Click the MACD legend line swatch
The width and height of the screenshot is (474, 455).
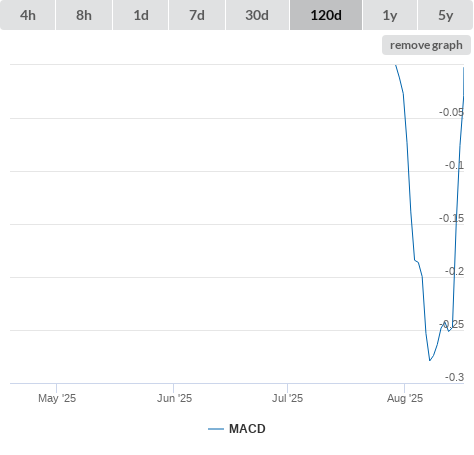click(216, 429)
